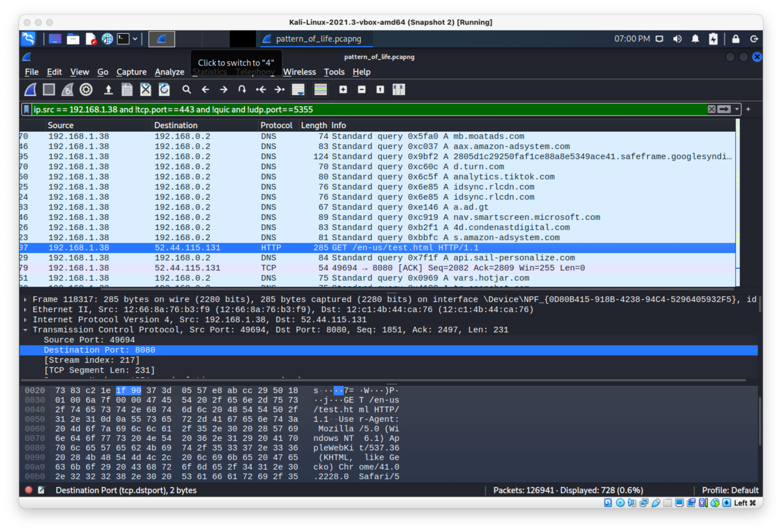Image resolution: width=782 pixels, height=532 pixels.
Task: Open the web browser from the panel
Action: (107, 39)
